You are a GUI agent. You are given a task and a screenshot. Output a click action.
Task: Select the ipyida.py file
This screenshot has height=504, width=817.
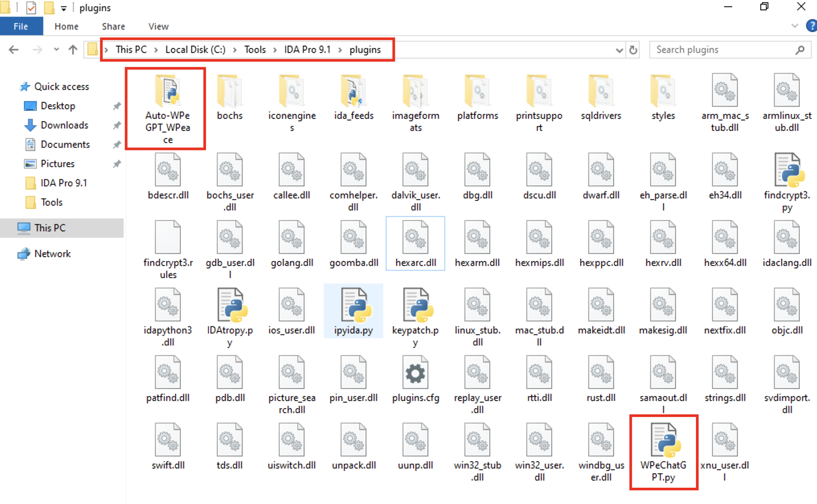(x=353, y=311)
